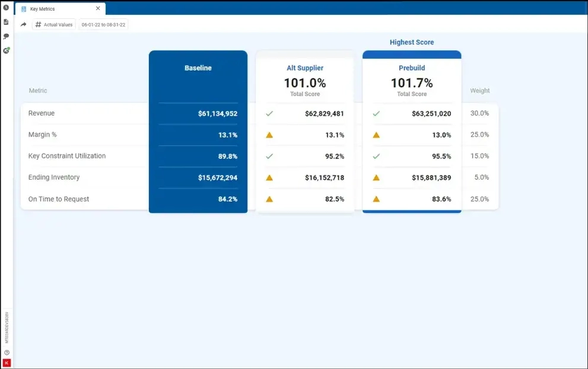This screenshot has width=588, height=369.
Task: Click Baseline on time value 84.2%
Action: click(228, 199)
